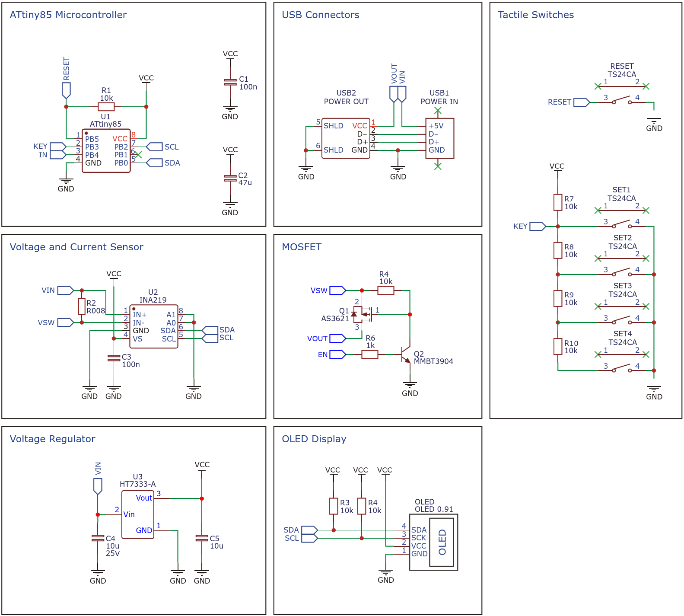684x616 pixels.
Task: Click the 'HT7333-A' part label
Action: pos(138,484)
